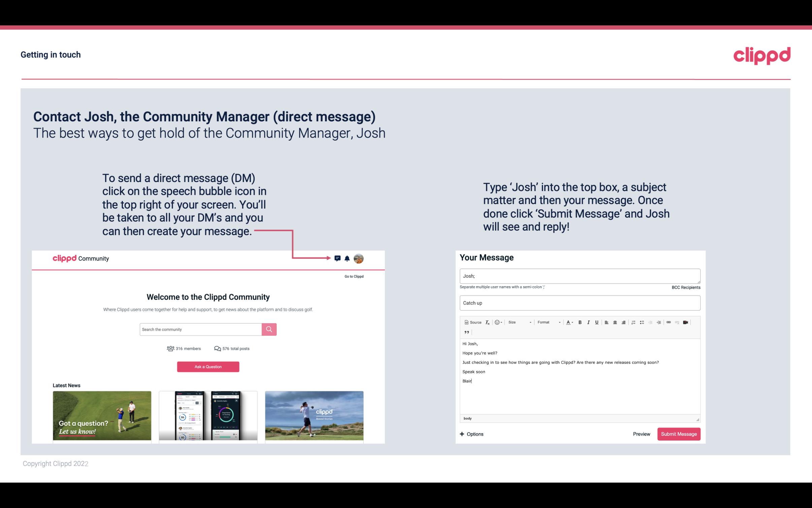Click Preview before submitting message
Image resolution: width=812 pixels, height=508 pixels.
[641, 434]
